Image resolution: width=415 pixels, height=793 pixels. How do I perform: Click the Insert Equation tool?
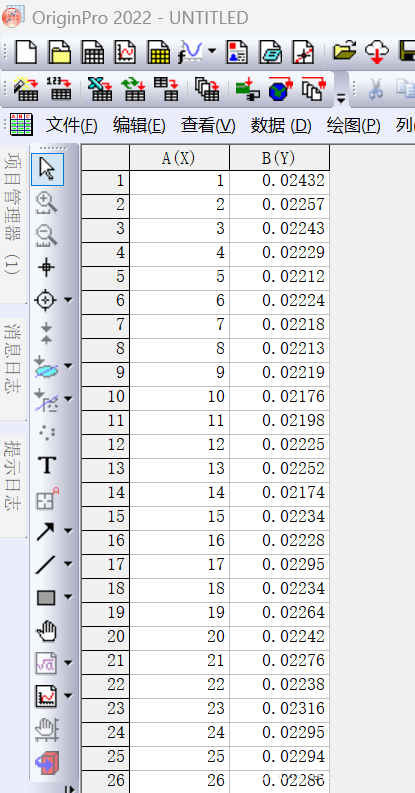click(x=46, y=664)
